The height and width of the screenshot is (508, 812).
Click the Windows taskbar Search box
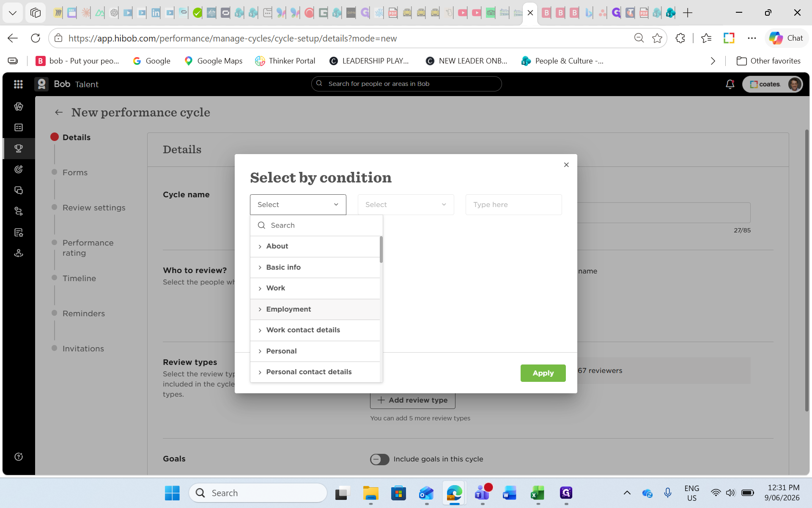coord(258,493)
